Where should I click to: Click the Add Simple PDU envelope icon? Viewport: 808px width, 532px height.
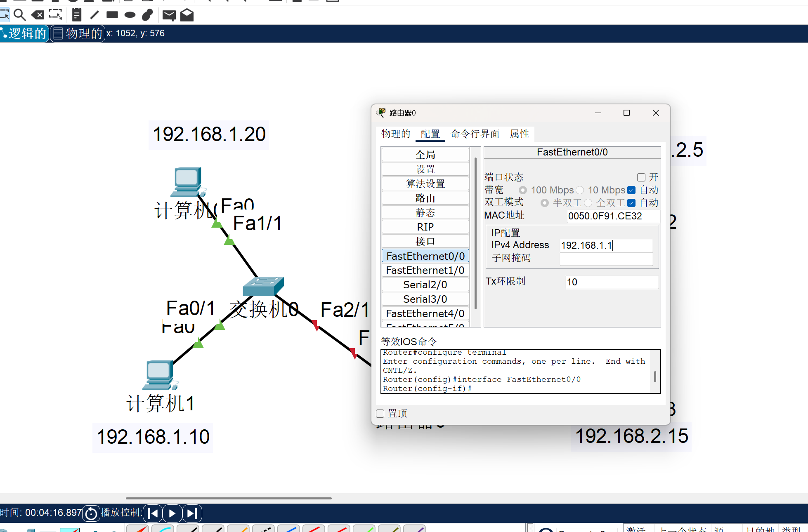pos(169,15)
